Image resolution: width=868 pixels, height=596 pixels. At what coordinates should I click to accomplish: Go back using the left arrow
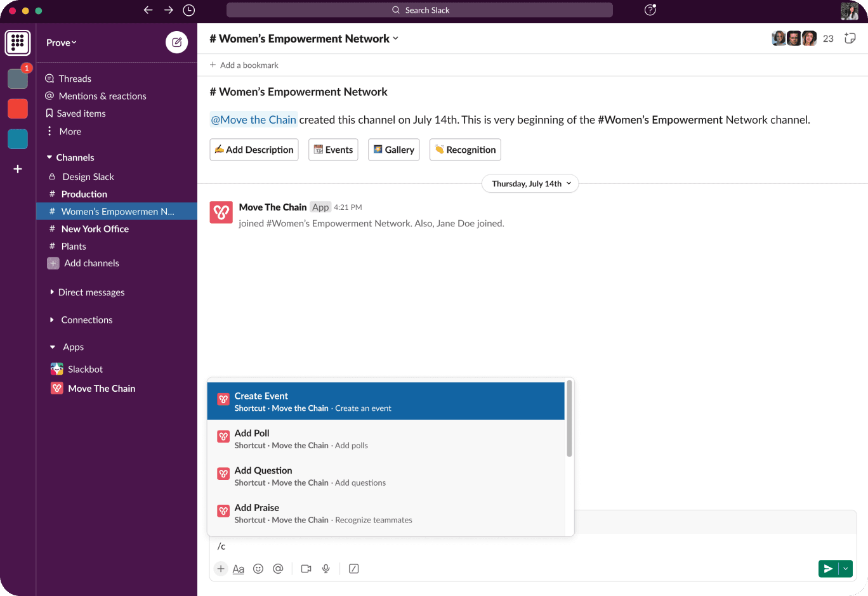pos(148,10)
